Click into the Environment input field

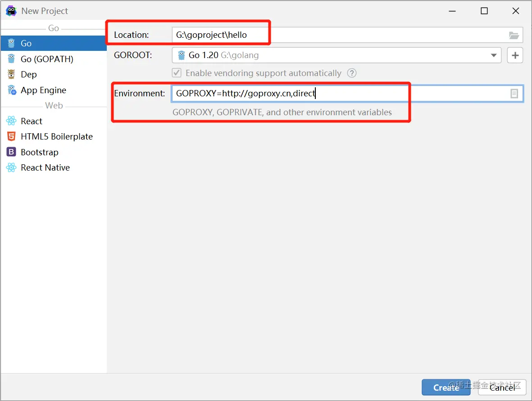pos(347,94)
